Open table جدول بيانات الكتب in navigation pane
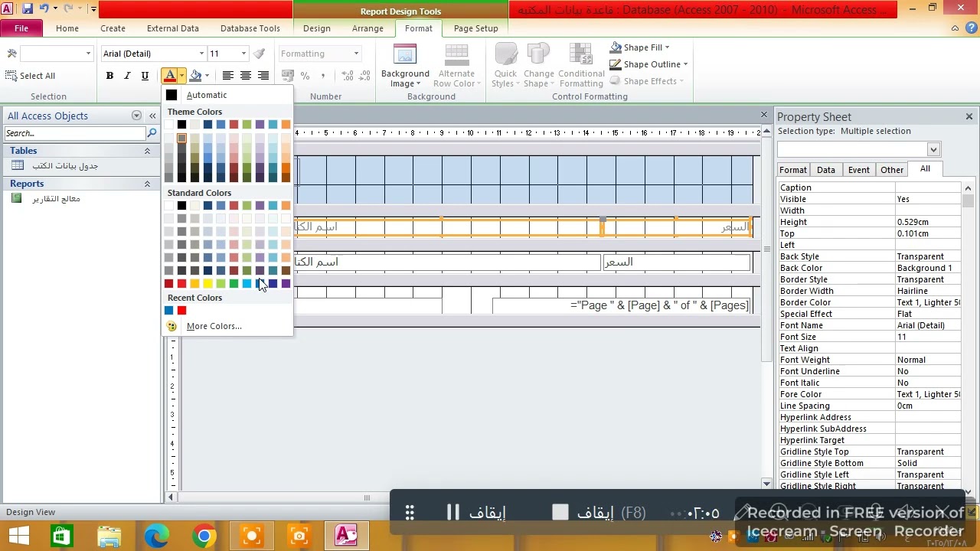 (65, 166)
